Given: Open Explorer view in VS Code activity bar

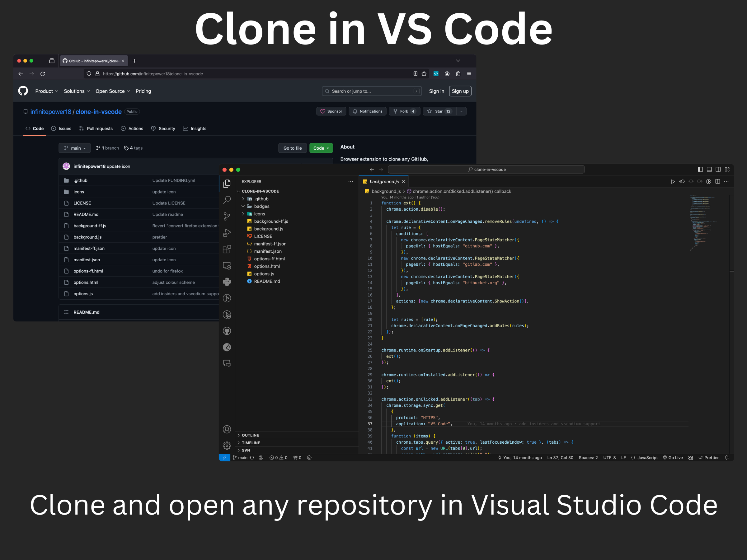Looking at the screenshot, I should [x=227, y=183].
